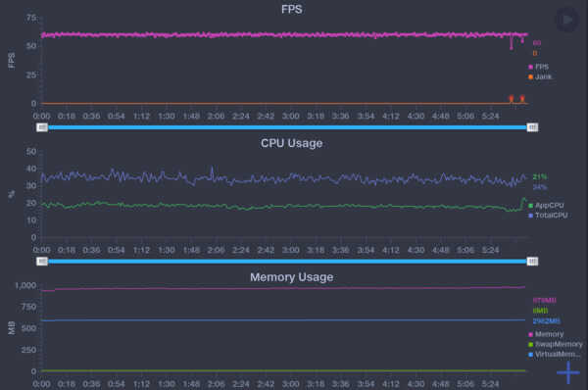The image size is (588, 390).
Task: Click the CPU chart right range handle
Action: (x=532, y=261)
